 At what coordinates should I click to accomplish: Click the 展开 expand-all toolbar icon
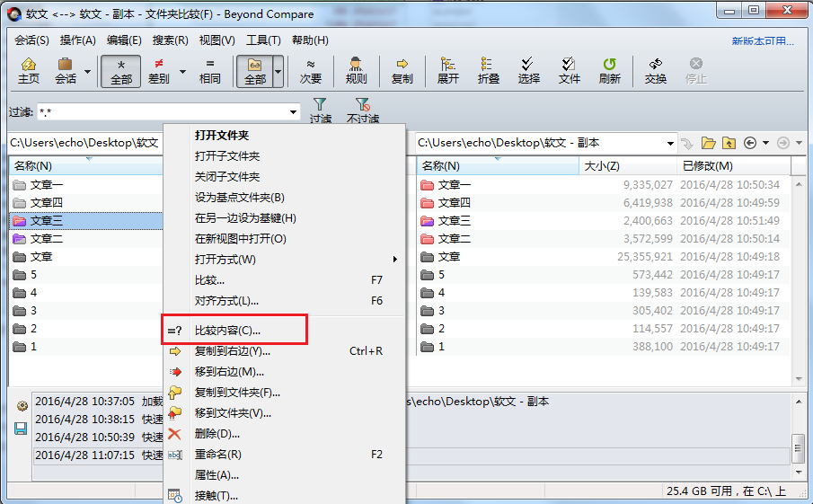pyautogui.click(x=448, y=71)
